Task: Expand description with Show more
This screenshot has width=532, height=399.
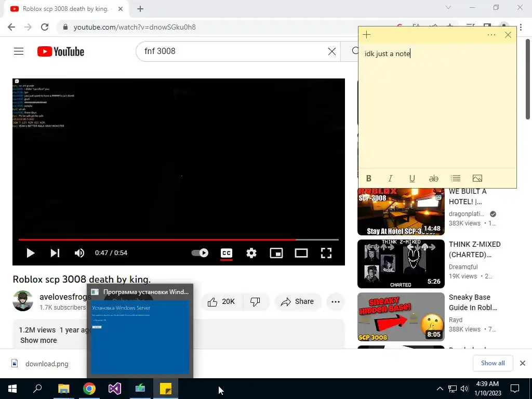Action: [38, 340]
